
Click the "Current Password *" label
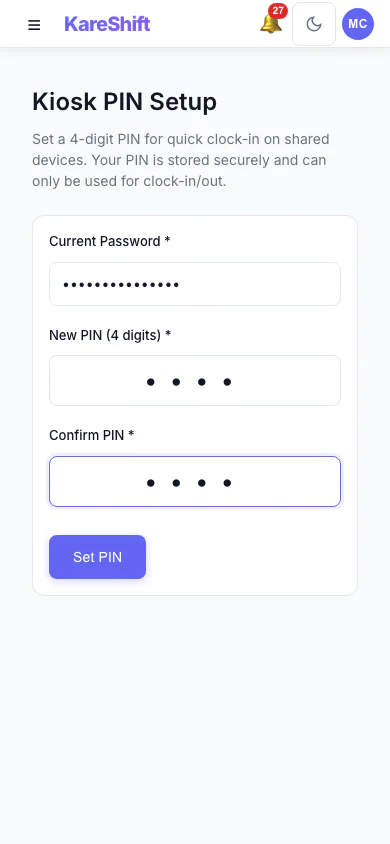click(x=110, y=241)
